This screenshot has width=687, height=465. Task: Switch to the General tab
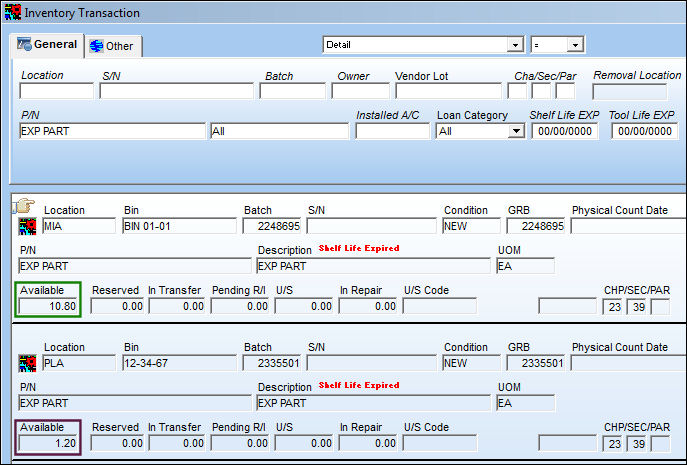(47, 45)
